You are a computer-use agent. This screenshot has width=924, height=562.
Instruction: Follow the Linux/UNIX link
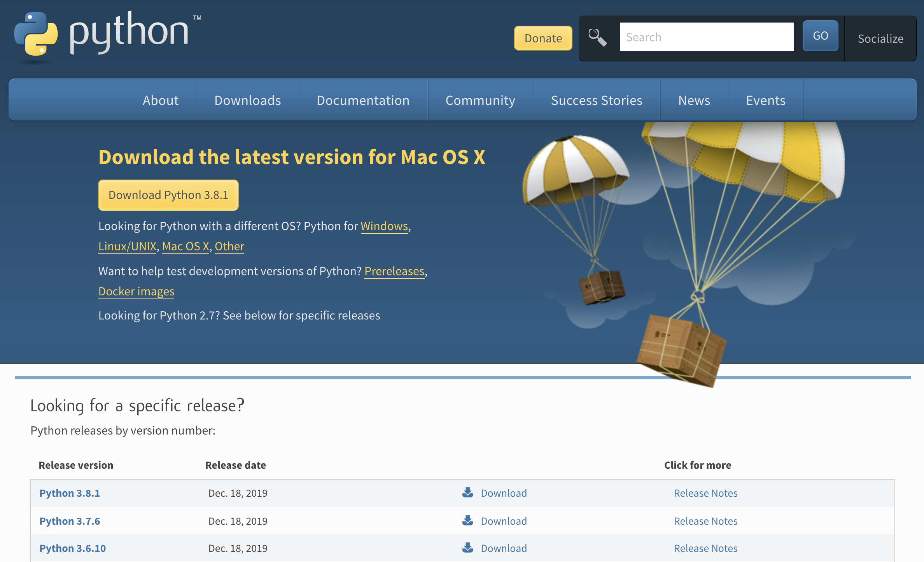[x=127, y=246]
